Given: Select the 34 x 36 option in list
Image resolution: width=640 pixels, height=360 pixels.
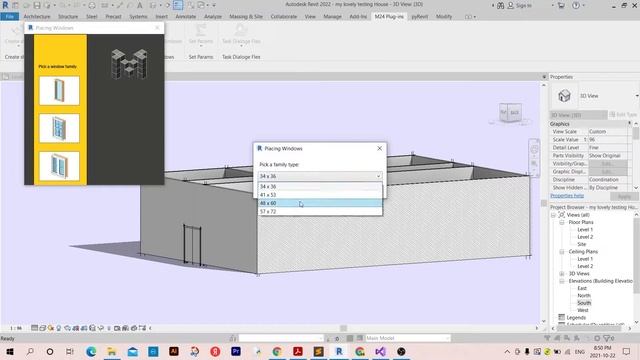Looking at the screenshot, I should pos(320,187).
